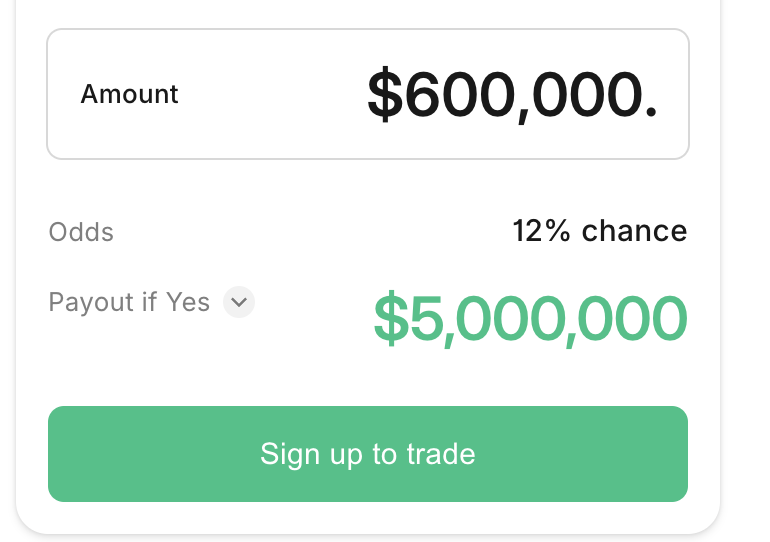Select the Amount label text
The height and width of the screenshot is (542, 770).
pyautogui.click(x=130, y=94)
